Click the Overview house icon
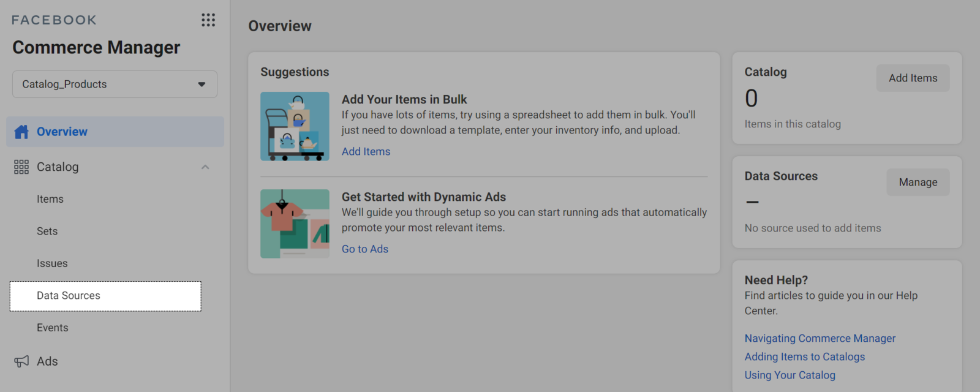 (21, 132)
